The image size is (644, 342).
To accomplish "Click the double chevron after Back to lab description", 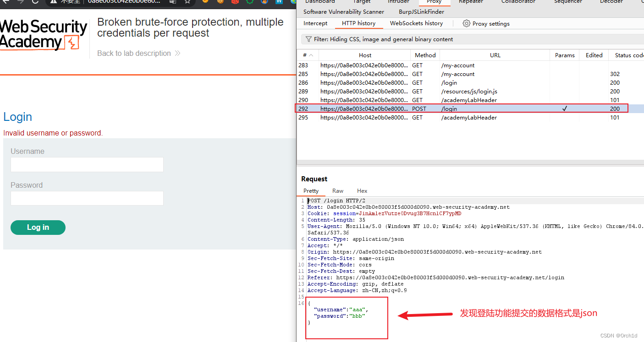I will pos(177,54).
